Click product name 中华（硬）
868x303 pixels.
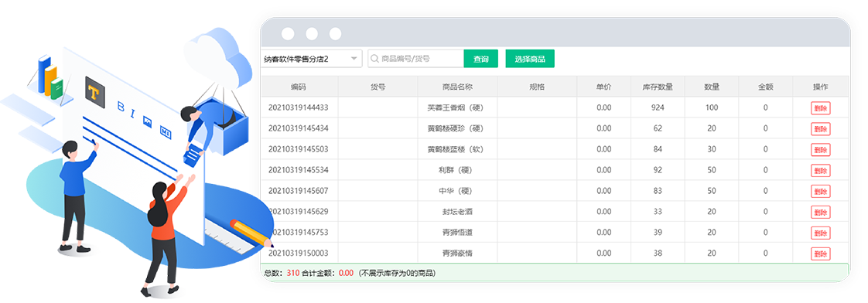point(456,191)
